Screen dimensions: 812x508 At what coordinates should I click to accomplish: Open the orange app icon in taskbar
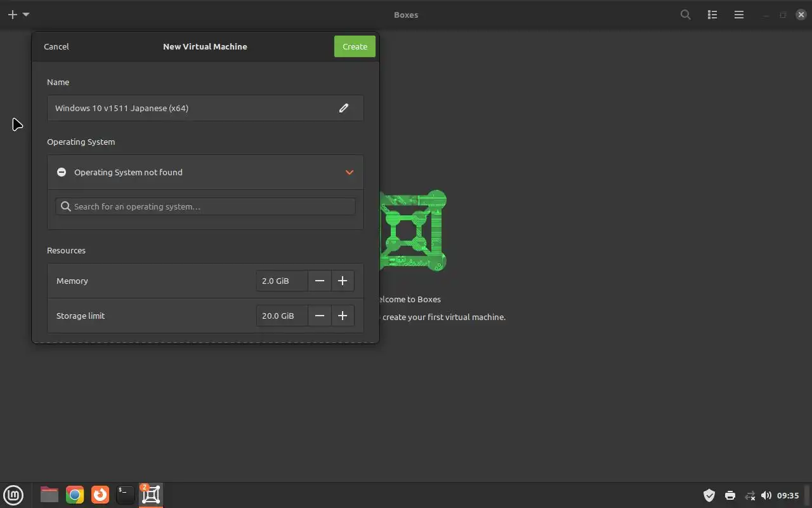[100, 495]
